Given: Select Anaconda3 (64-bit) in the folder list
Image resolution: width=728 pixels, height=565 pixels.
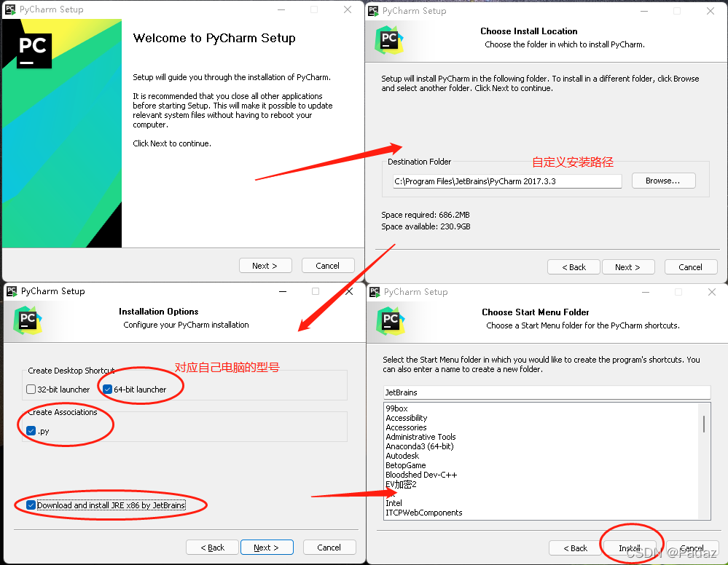Looking at the screenshot, I should pos(420,446).
